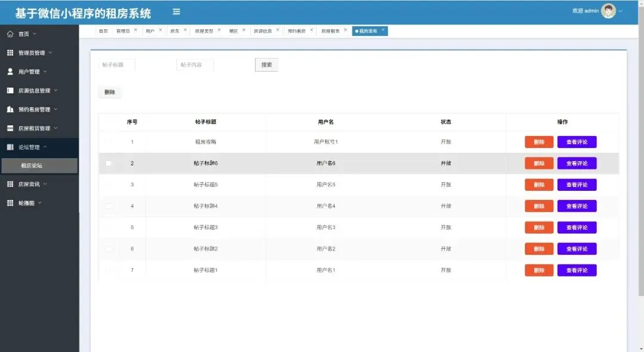Close the 地区 tab
Screen dimensions: 644x352
244,30
